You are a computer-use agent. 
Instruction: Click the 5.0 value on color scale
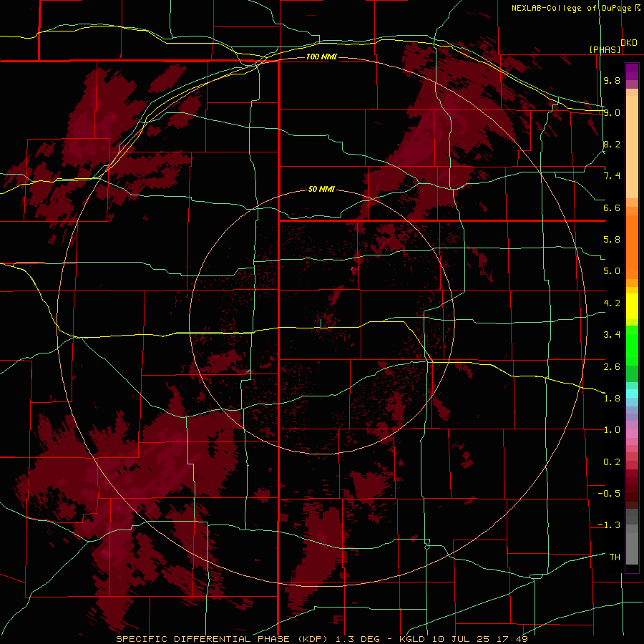tap(612, 271)
